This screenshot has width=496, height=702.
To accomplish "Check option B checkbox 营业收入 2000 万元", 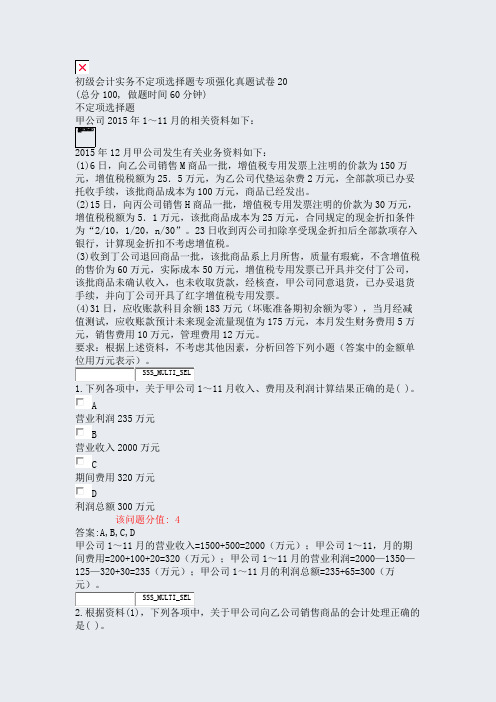I will pyautogui.click(x=80, y=432).
